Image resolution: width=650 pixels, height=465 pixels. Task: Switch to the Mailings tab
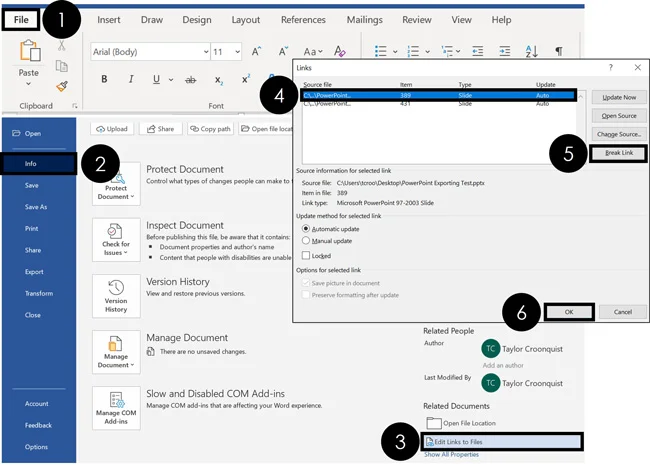pyautogui.click(x=365, y=20)
